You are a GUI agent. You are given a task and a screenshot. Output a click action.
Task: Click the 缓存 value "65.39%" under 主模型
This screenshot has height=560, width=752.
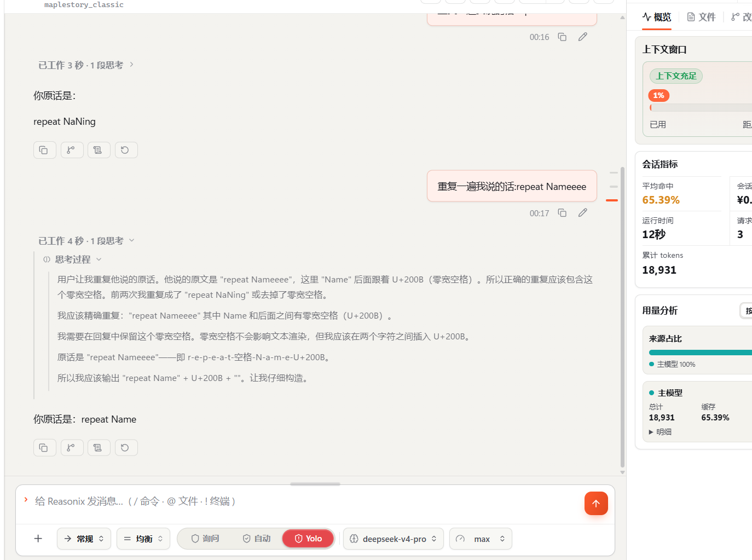click(715, 418)
